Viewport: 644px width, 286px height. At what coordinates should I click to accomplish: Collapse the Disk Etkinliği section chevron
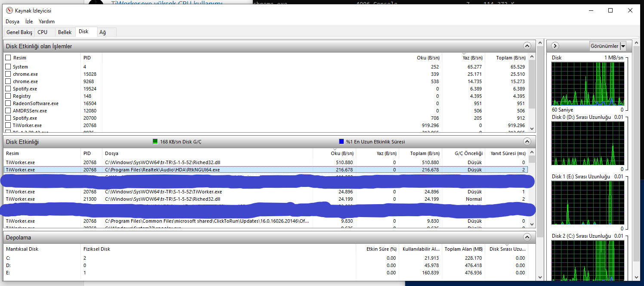coord(527,142)
